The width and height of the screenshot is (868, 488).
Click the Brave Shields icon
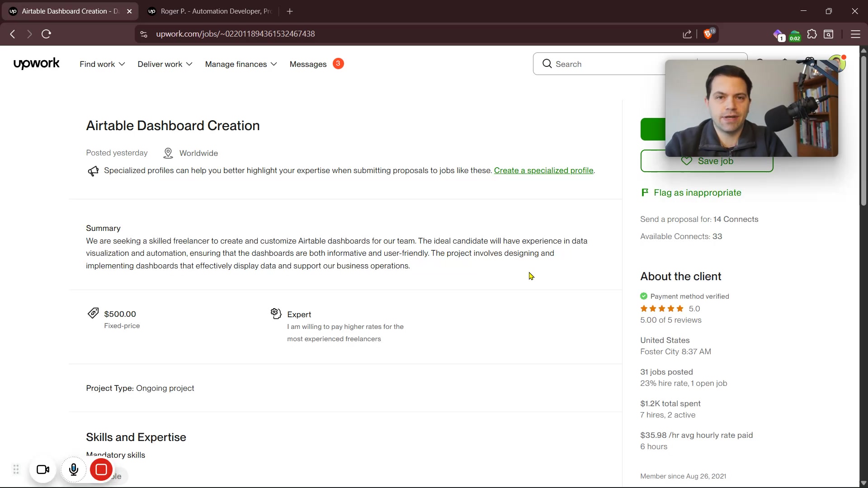click(x=708, y=34)
